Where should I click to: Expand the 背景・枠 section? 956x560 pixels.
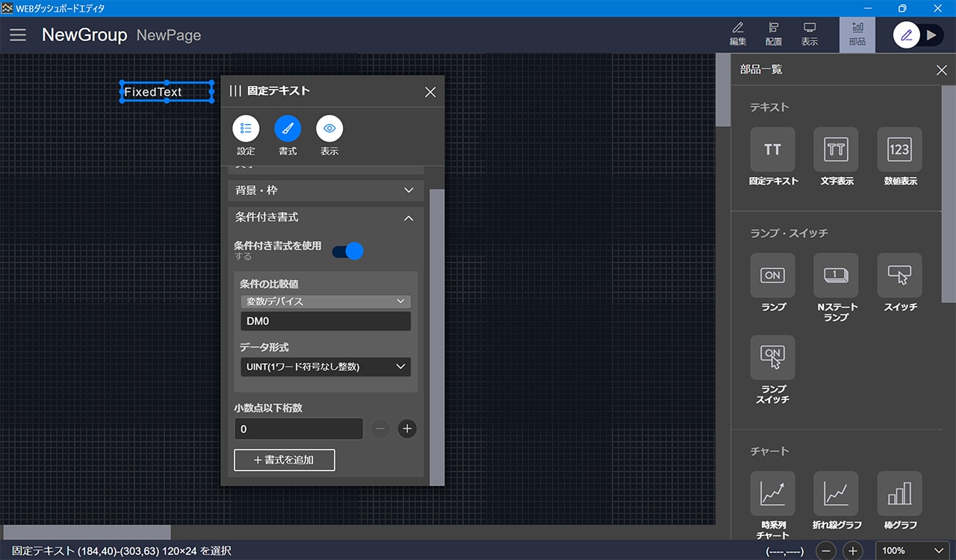[326, 190]
